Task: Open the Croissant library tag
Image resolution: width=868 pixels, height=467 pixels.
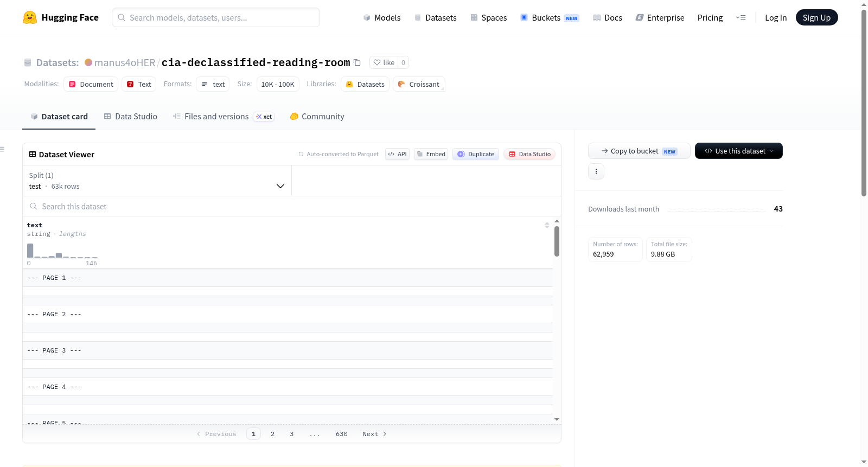Action: (419, 84)
